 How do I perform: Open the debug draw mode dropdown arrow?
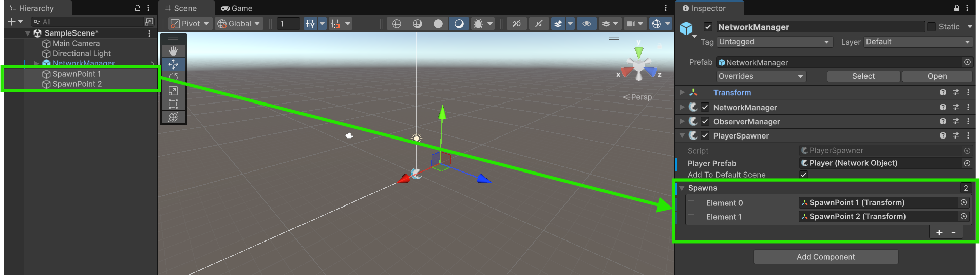click(x=490, y=24)
